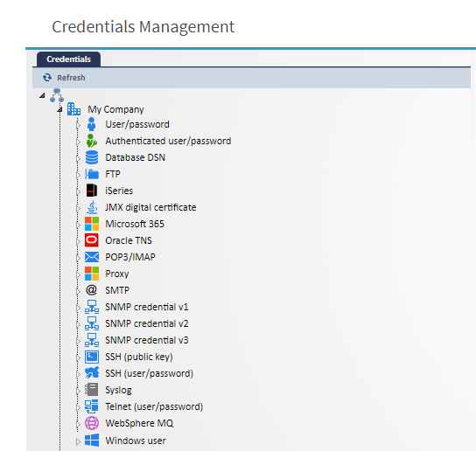The width and height of the screenshot is (476, 451).
Task: Select the JMX digital certificate Java icon
Action: pos(92,207)
